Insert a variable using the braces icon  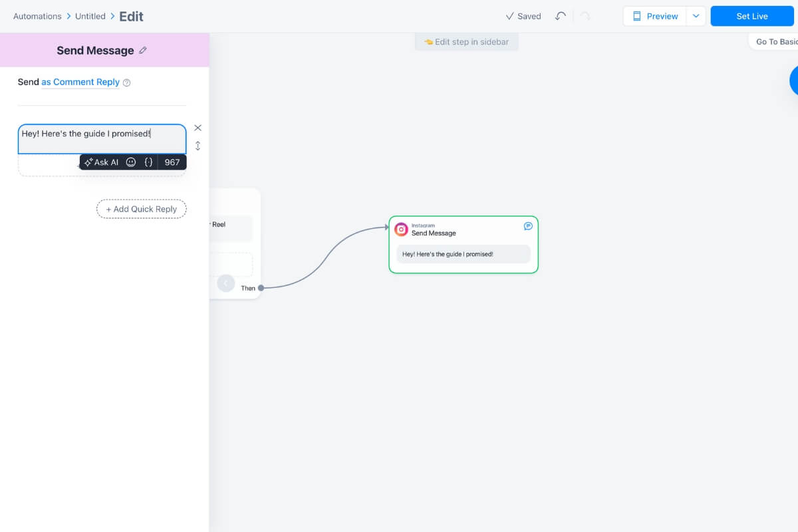tap(148, 162)
